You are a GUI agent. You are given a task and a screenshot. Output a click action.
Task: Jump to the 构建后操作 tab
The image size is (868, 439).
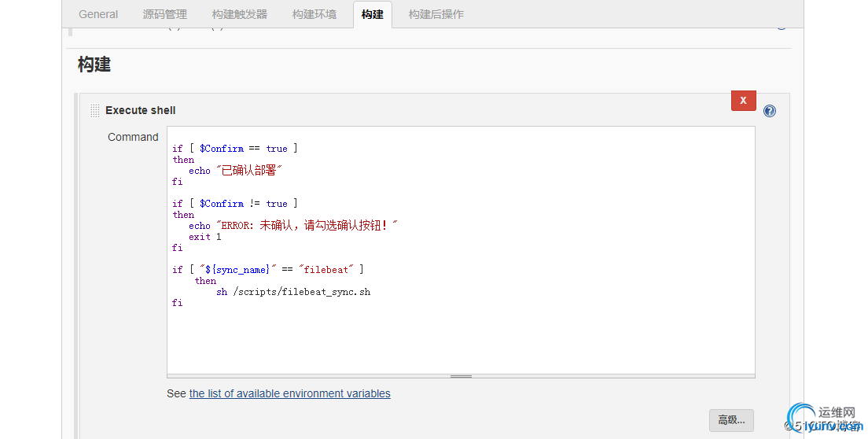click(436, 14)
